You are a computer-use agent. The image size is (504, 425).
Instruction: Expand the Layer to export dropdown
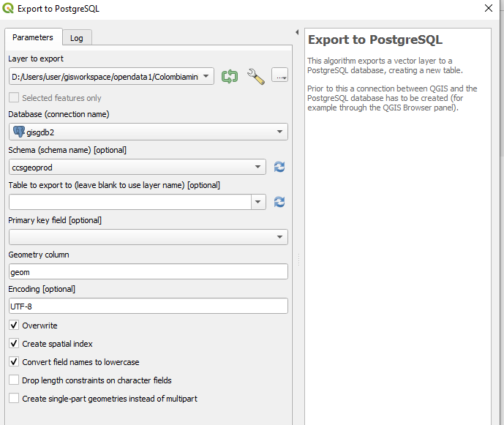pyautogui.click(x=207, y=76)
